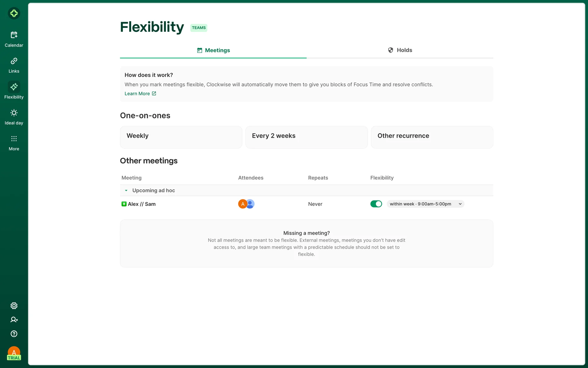Click the invite teammate icon
Image resolution: width=588 pixels, height=368 pixels.
point(14,320)
